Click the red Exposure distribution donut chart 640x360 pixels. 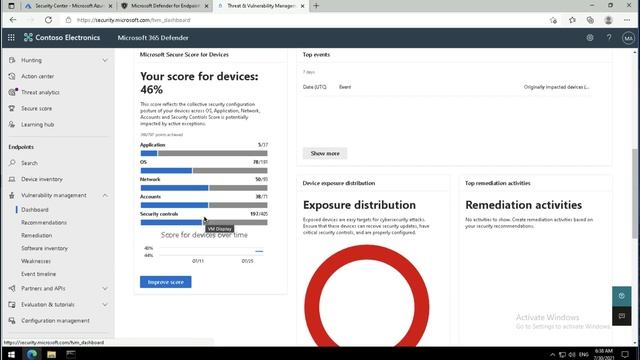click(367, 296)
